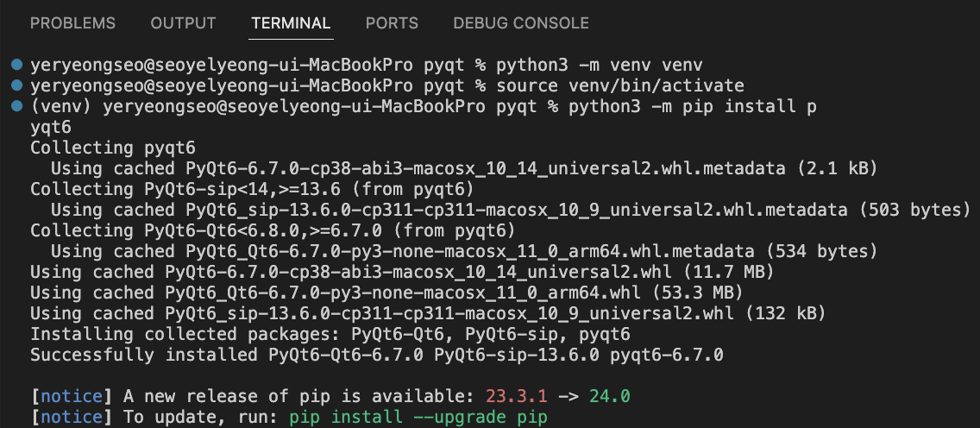The width and height of the screenshot is (980, 428).
Task: Show the DEBUG CONSOLE tab
Action: click(x=521, y=24)
